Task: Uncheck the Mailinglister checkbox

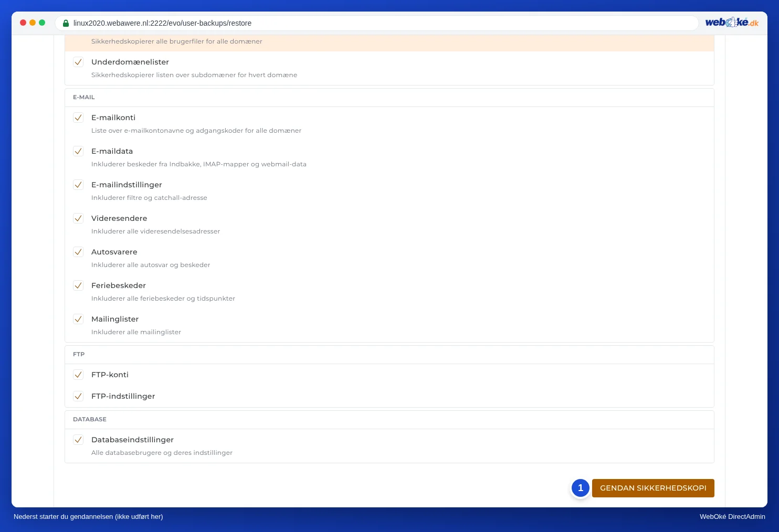Action: point(78,319)
